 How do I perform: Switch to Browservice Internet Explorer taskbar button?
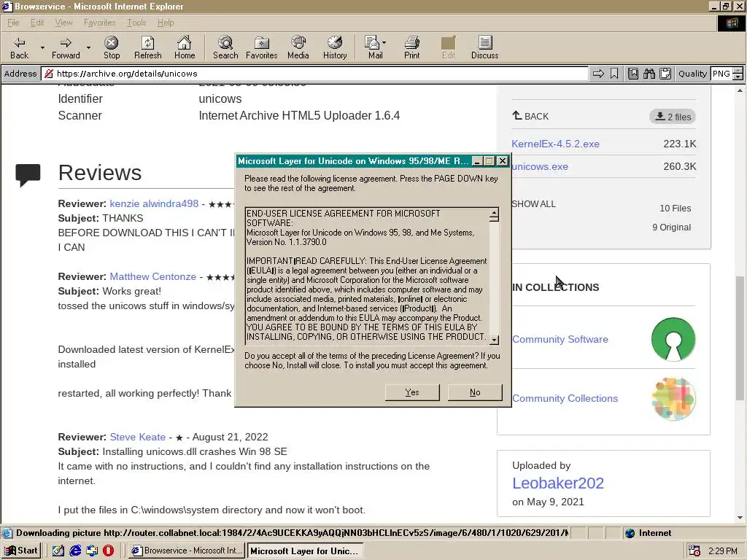187,551
